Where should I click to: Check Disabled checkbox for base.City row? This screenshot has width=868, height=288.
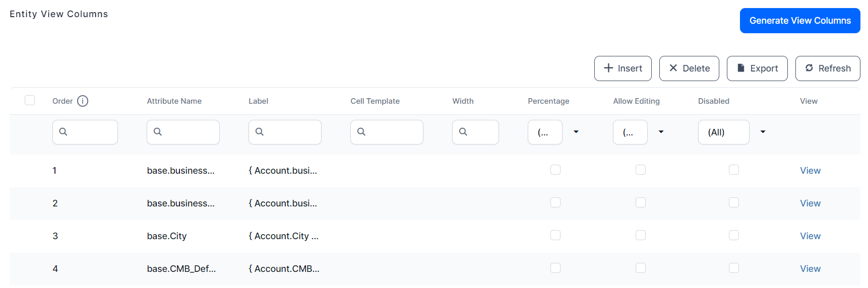[734, 236]
